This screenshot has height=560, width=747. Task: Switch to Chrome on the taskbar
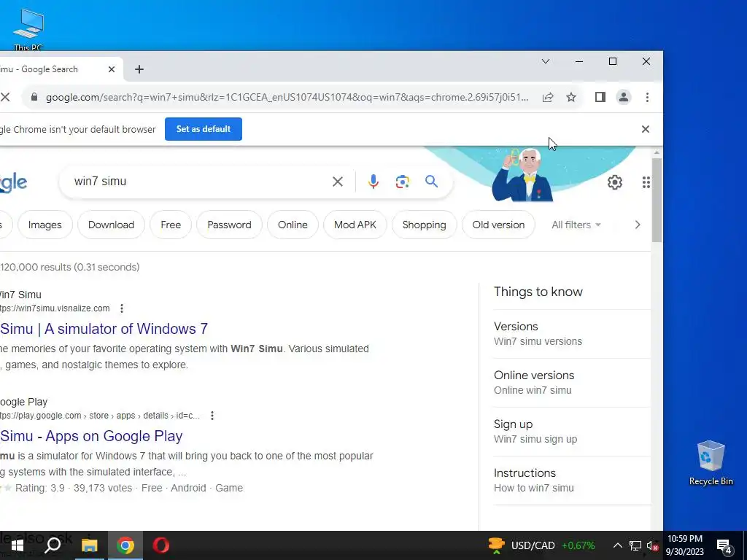(125, 545)
